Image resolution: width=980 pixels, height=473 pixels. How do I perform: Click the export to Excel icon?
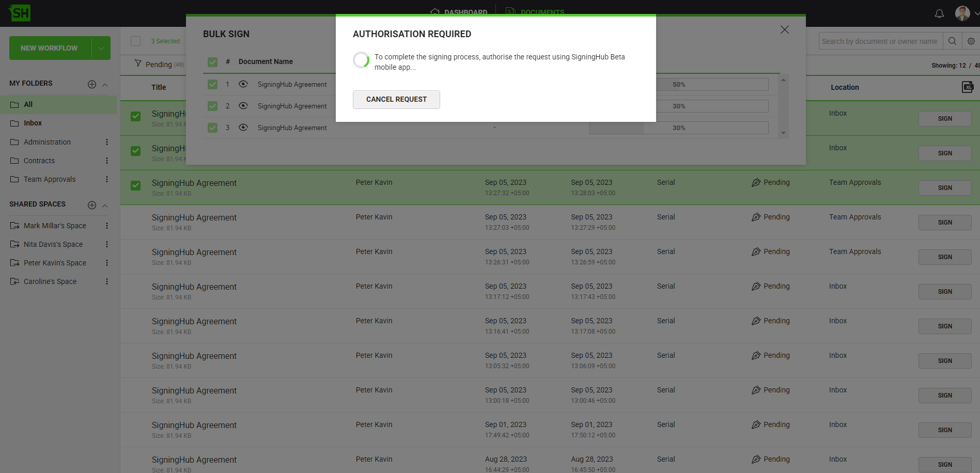(968, 87)
